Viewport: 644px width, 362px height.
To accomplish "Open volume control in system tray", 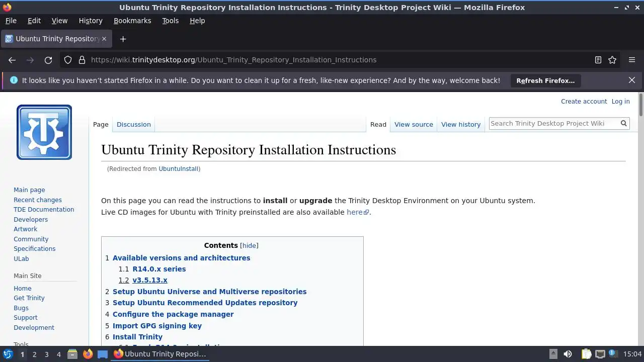I will click(568, 354).
